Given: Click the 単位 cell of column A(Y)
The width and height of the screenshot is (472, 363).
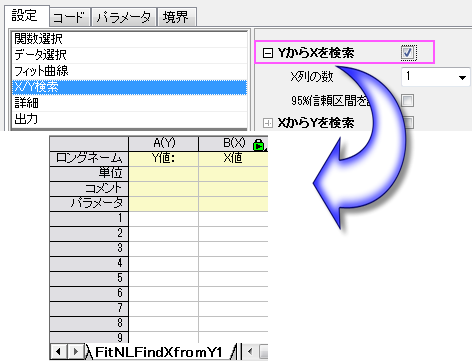Looking at the screenshot, I should click(x=164, y=174).
